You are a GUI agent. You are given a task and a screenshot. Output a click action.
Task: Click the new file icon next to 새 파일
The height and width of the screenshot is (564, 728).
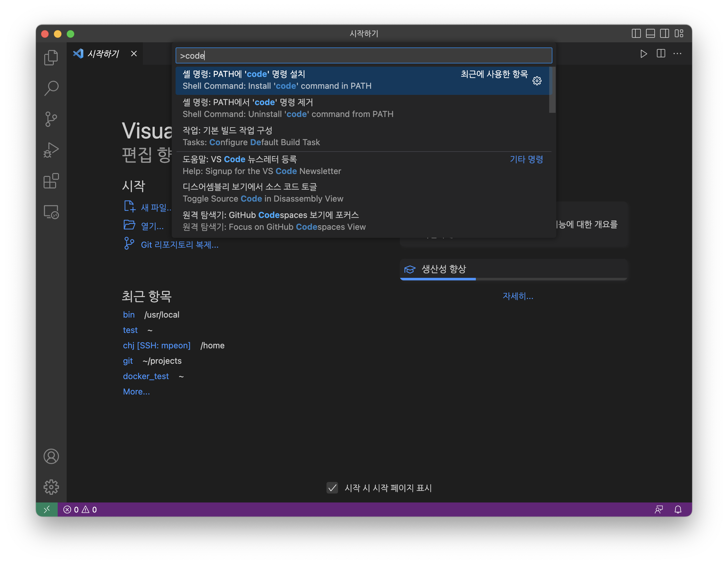tap(129, 207)
